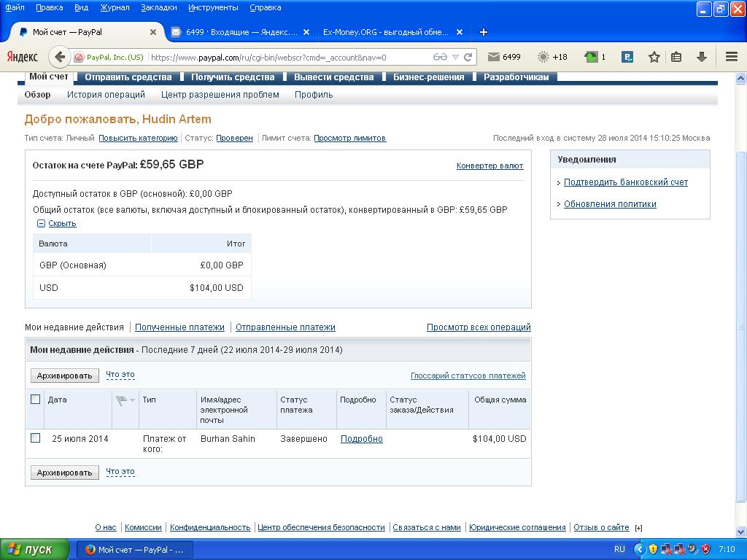Click the upper Что это help link
The height and width of the screenshot is (560, 747).
(120, 375)
